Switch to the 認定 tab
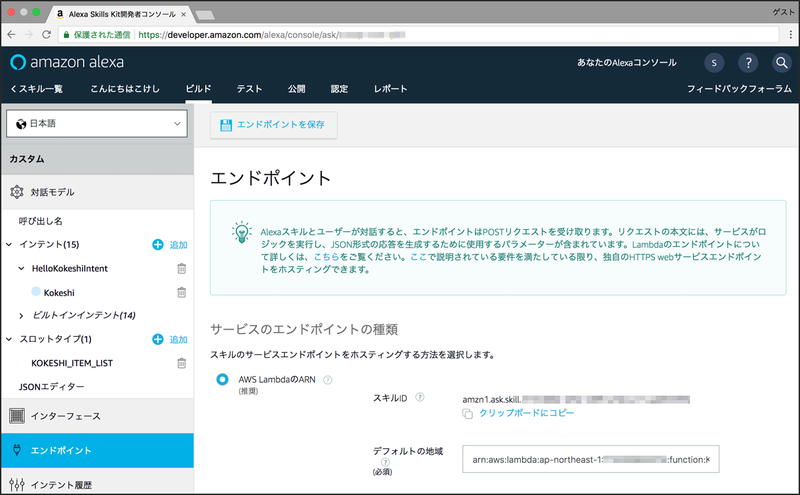 coord(339,89)
